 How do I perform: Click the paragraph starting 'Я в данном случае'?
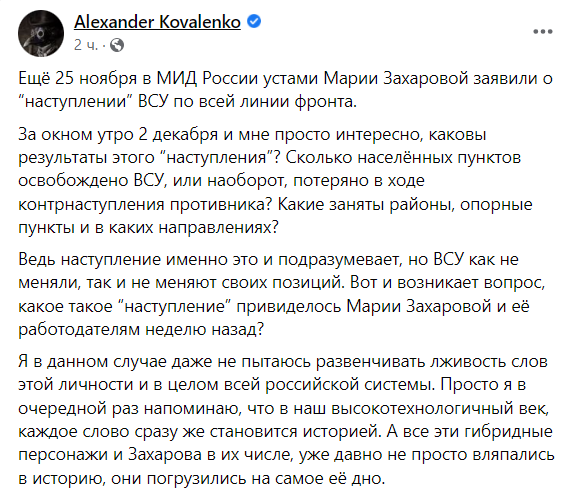coord(286,419)
